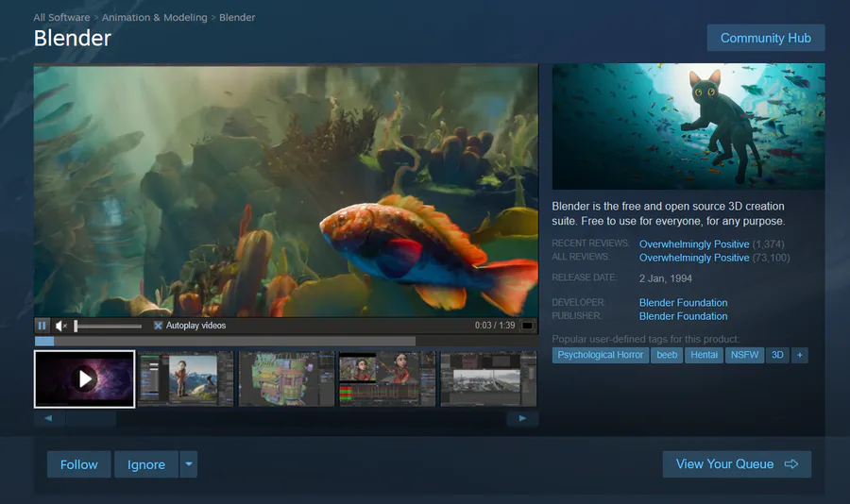Open the Community Hub
This screenshot has width=850, height=504.
click(x=765, y=38)
